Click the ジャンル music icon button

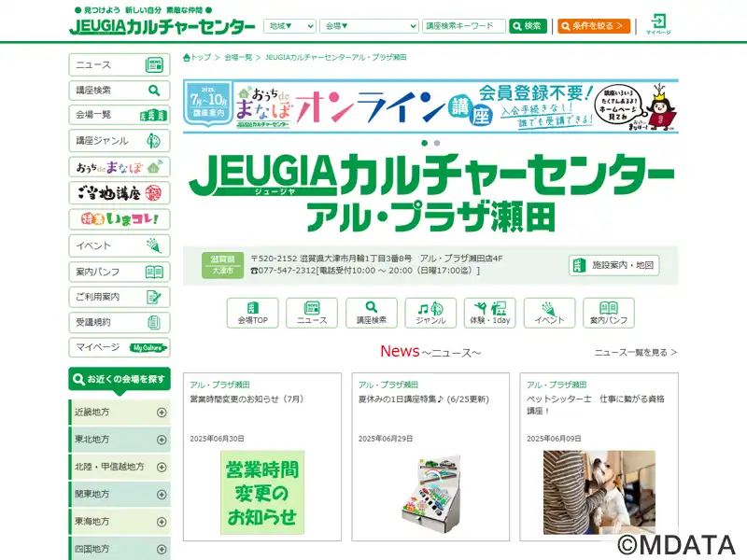point(430,313)
